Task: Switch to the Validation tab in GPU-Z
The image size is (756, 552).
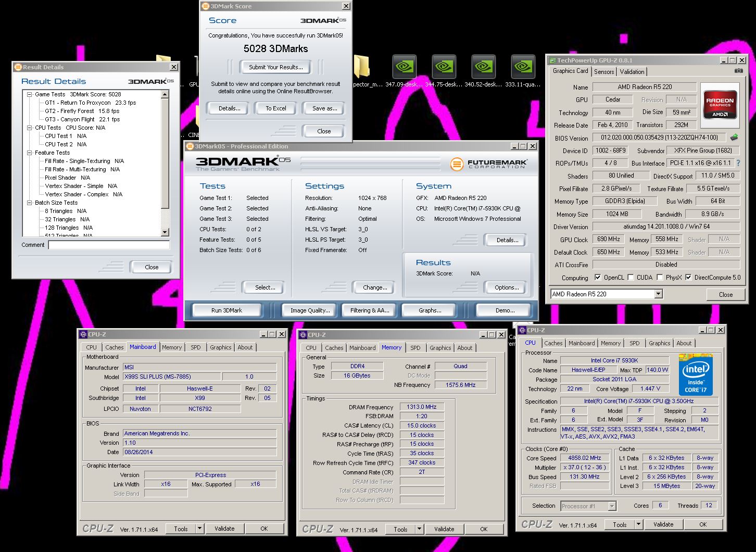Action: [632, 72]
